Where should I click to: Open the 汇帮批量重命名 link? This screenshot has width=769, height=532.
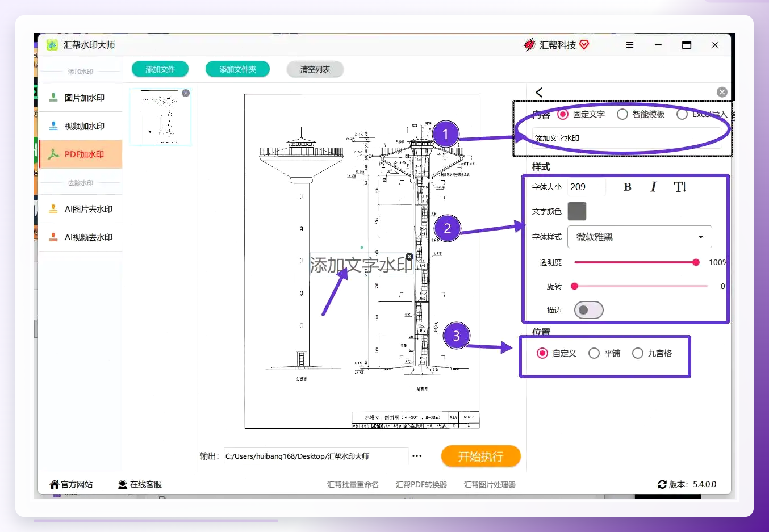tap(353, 484)
